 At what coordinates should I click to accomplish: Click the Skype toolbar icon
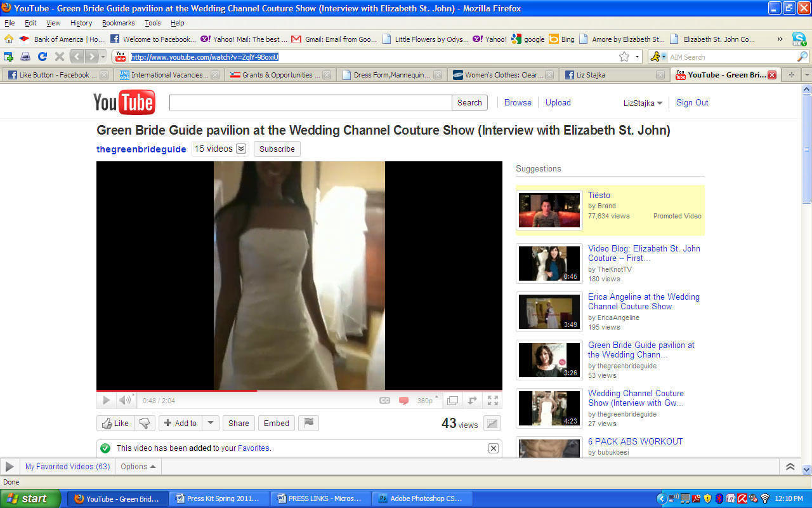[799, 39]
